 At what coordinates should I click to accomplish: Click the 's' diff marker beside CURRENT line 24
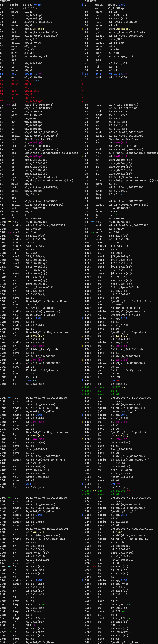tap(82, 29)
